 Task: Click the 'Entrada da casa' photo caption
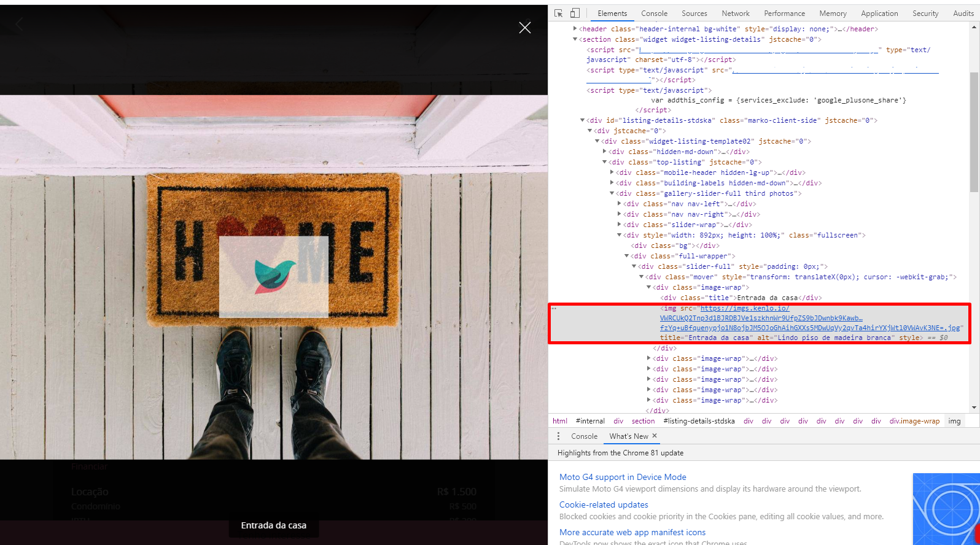pyautogui.click(x=274, y=525)
